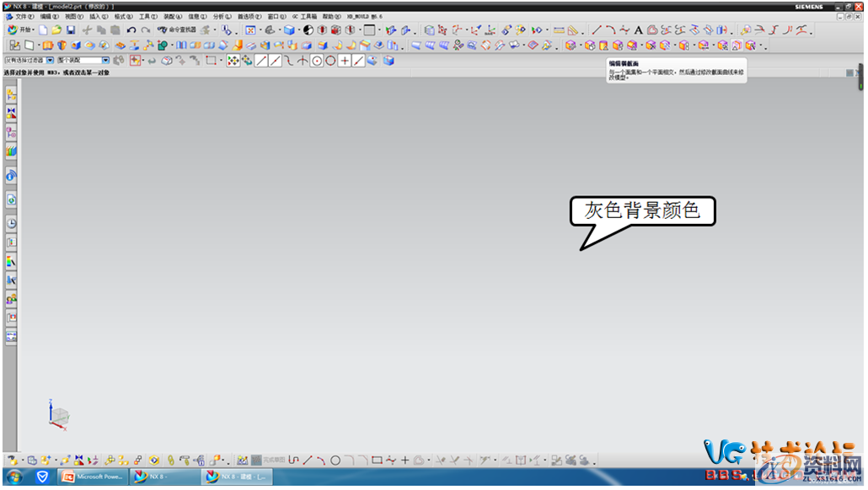
Task: Click the New file icon
Action: pyautogui.click(x=43, y=30)
